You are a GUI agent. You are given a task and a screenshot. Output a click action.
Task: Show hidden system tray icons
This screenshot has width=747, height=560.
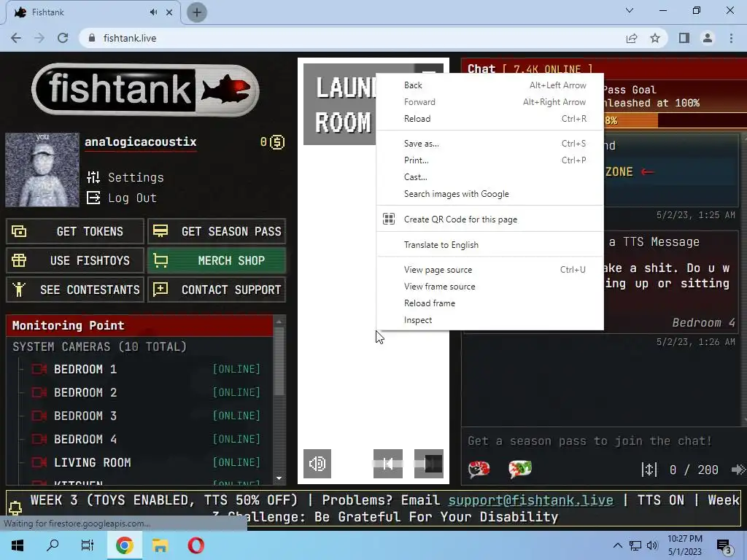click(617, 545)
